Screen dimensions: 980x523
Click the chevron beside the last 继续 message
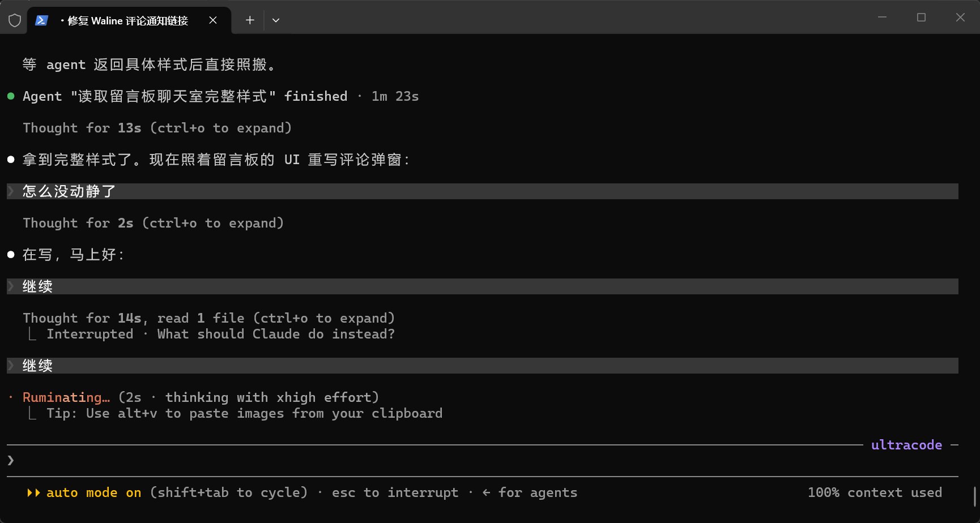[x=11, y=366]
